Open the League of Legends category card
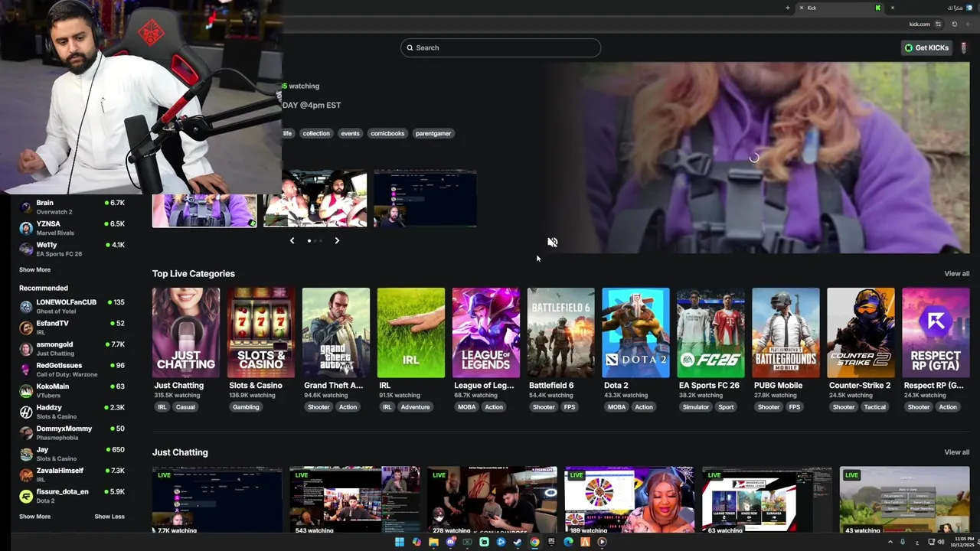 486,333
